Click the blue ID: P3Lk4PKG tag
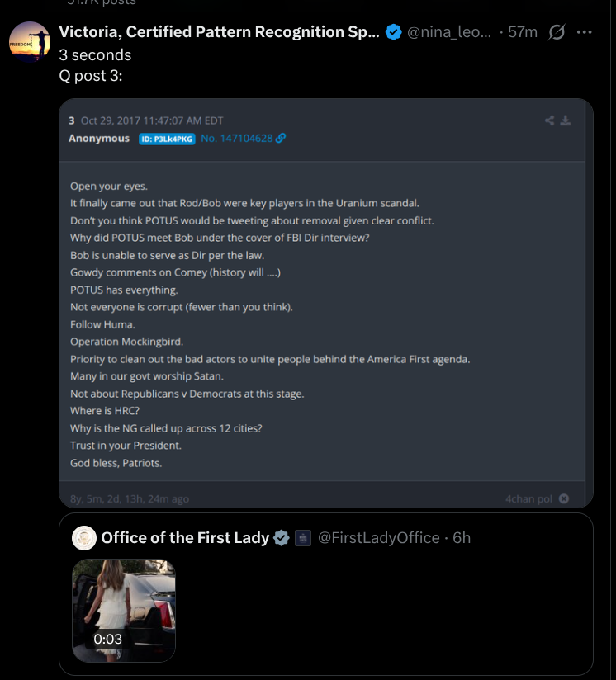The height and width of the screenshot is (680, 616). click(x=167, y=139)
